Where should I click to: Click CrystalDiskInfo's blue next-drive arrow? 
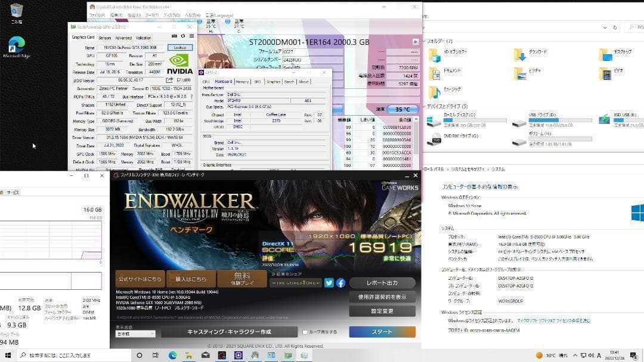[x=416, y=41]
